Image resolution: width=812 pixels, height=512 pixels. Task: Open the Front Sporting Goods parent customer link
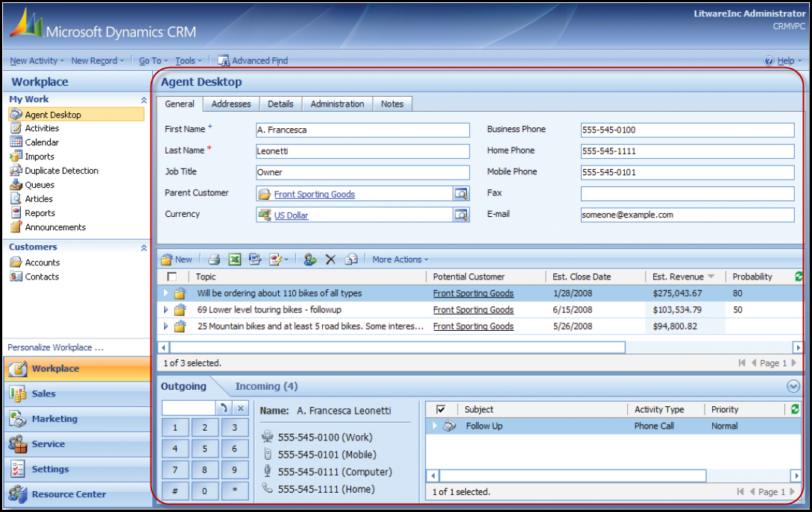[x=315, y=194]
